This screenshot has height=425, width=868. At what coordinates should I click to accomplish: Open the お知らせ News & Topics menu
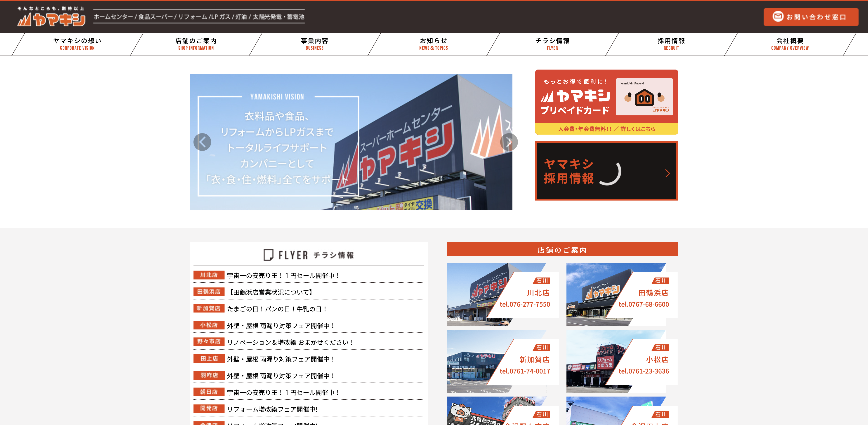(x=433, y=44)
